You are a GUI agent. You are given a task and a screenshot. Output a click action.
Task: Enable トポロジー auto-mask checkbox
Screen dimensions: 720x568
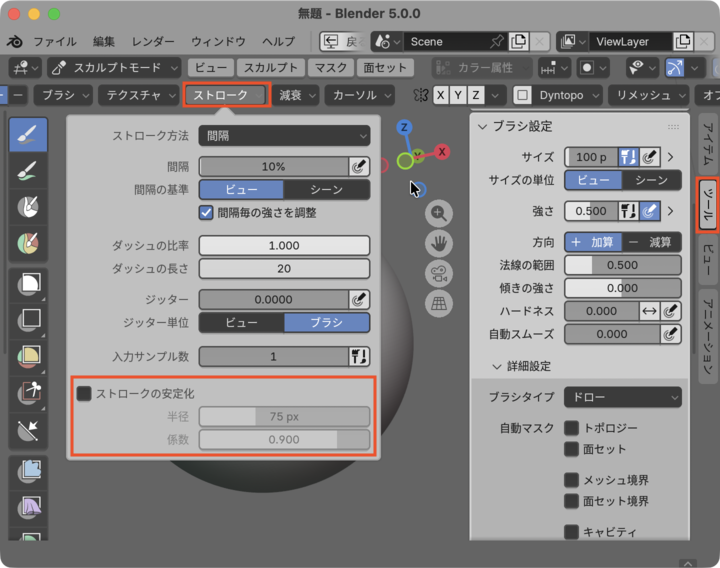click(572, 428)
